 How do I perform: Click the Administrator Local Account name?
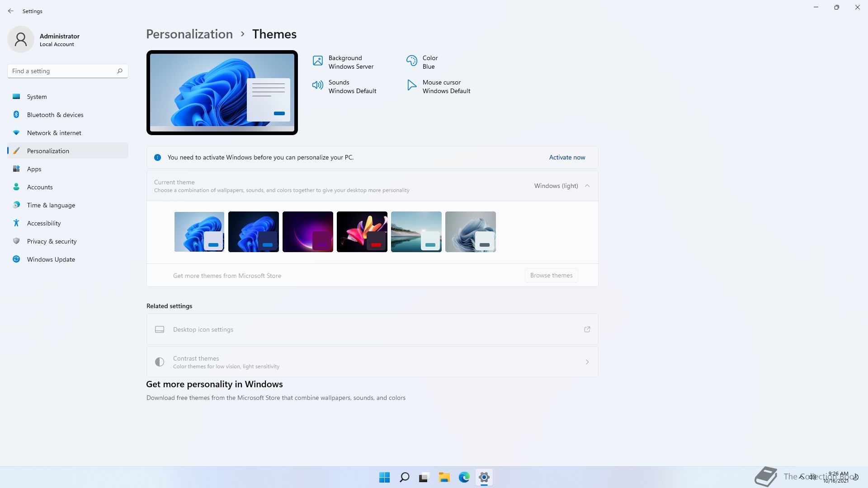pyautogui.click(x=60, y=40)
